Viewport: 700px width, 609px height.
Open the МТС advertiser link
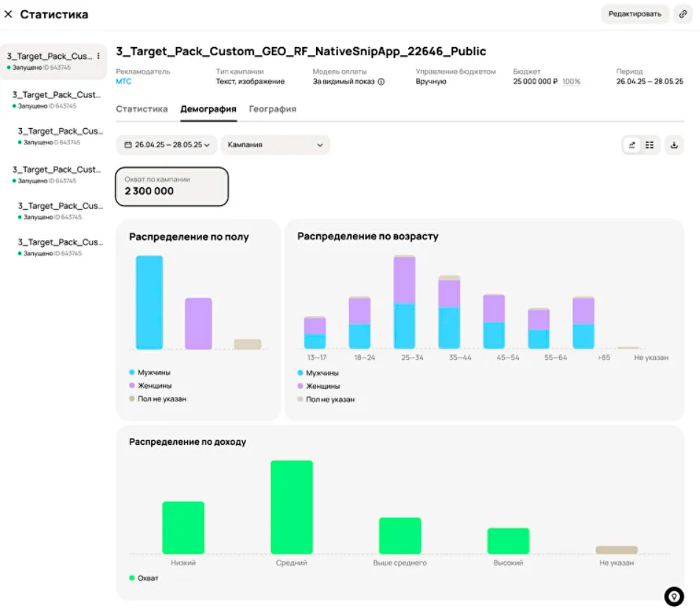point(123,82)
